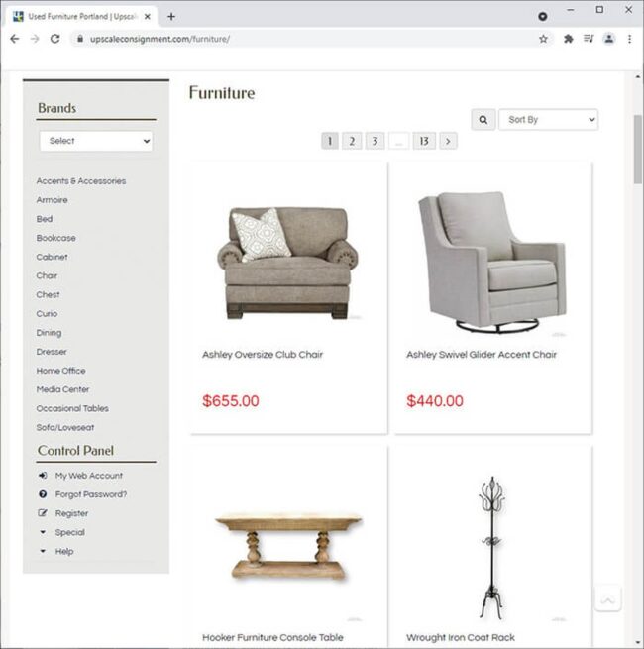
Task: Open Chrome profile avatar icon
Action: tap(608, 39)
